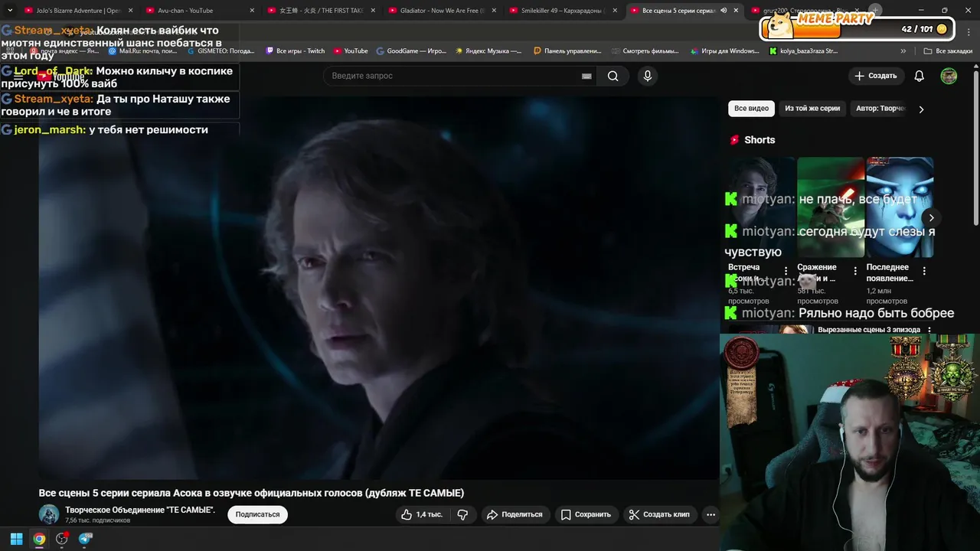
Task: Open the Панель управления bookmark
Action: click(x=567, y=51)
